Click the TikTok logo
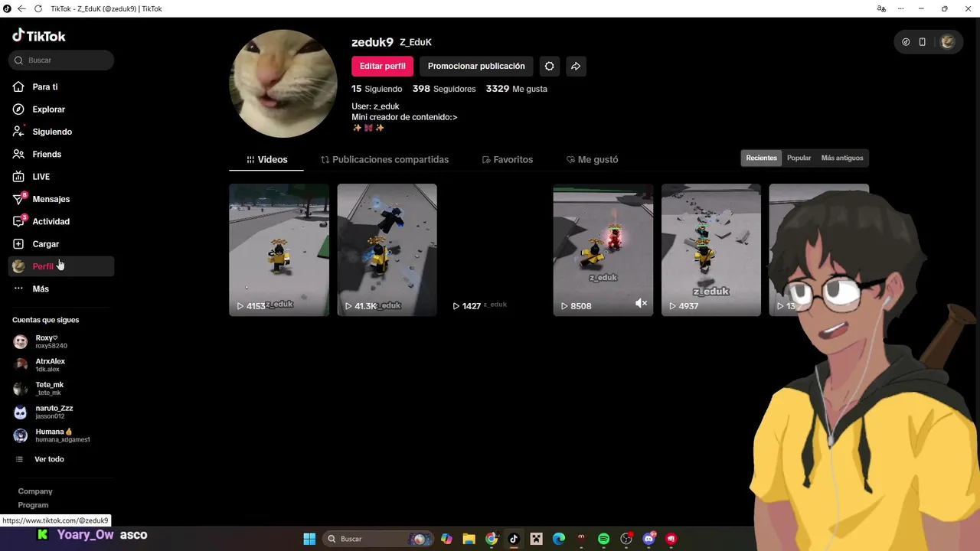This screenshot has height=551, width=980. tap(39, 36)
